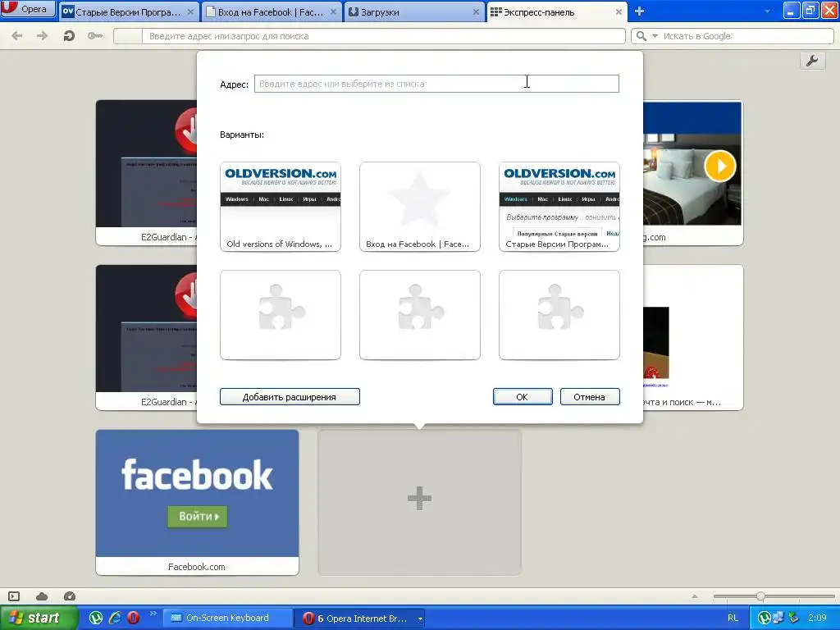Expand quick launch chevron
The width and height of the screenshot is (840, 630).
click(x=153, y=614)
